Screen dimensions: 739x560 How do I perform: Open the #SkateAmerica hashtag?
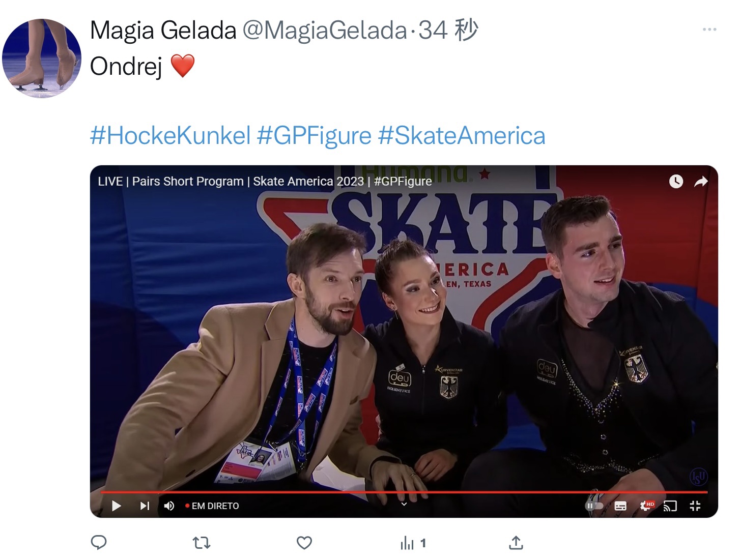click(x=462, y=136)
